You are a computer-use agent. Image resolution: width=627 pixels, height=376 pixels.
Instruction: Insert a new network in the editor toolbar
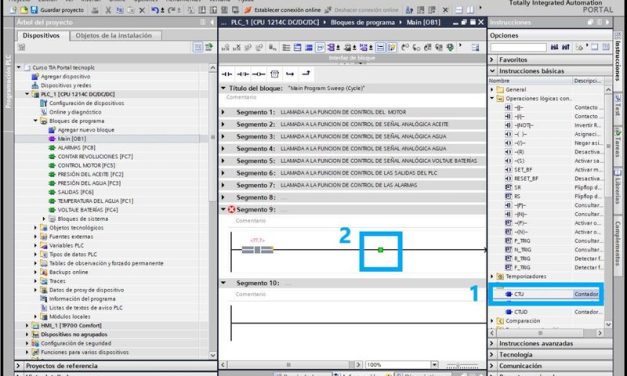tap(225, 48)
